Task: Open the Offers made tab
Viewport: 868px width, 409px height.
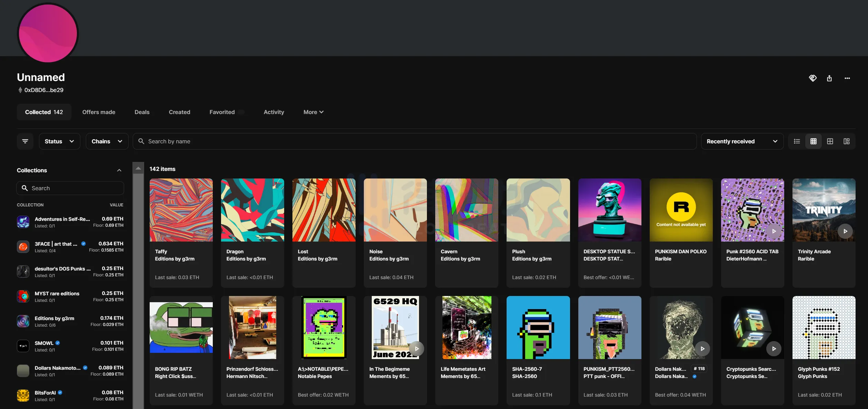Action: [99, 112]
